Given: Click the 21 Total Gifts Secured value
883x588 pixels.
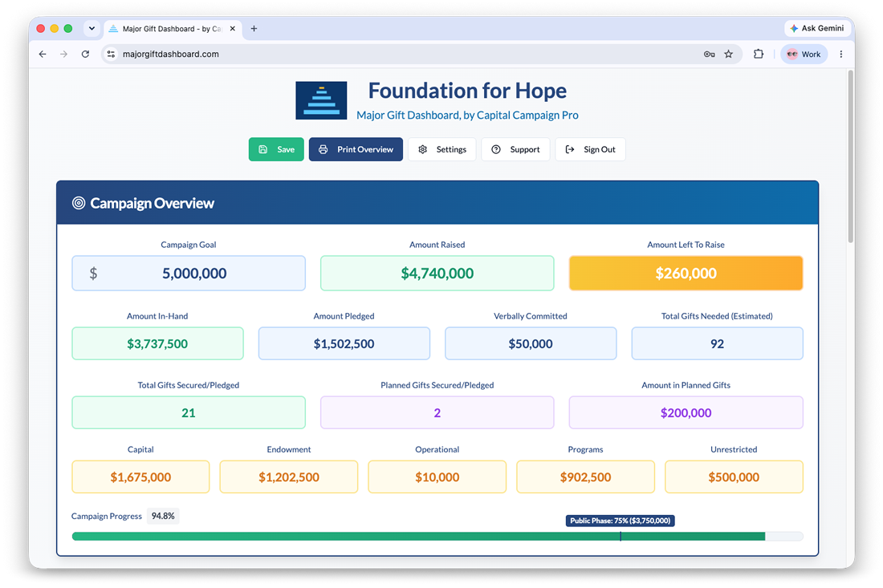Looking at the screenshot, I should click(x=189, y=412).
